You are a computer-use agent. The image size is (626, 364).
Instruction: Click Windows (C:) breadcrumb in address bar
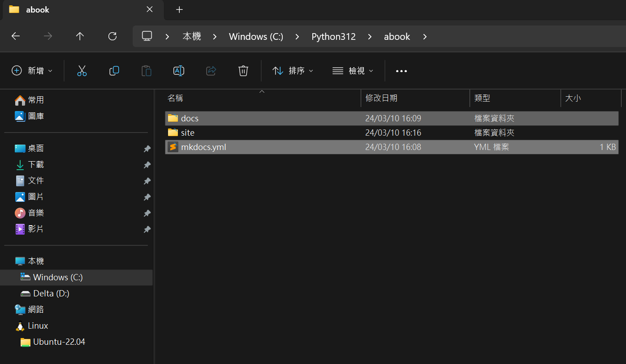[x=256, y=37]
